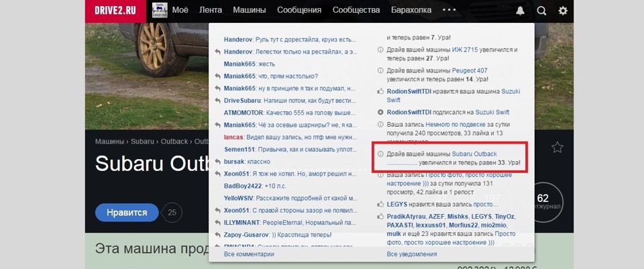
Task: Open the 62 logbook counter circle
Action: [x=543, y=202]
